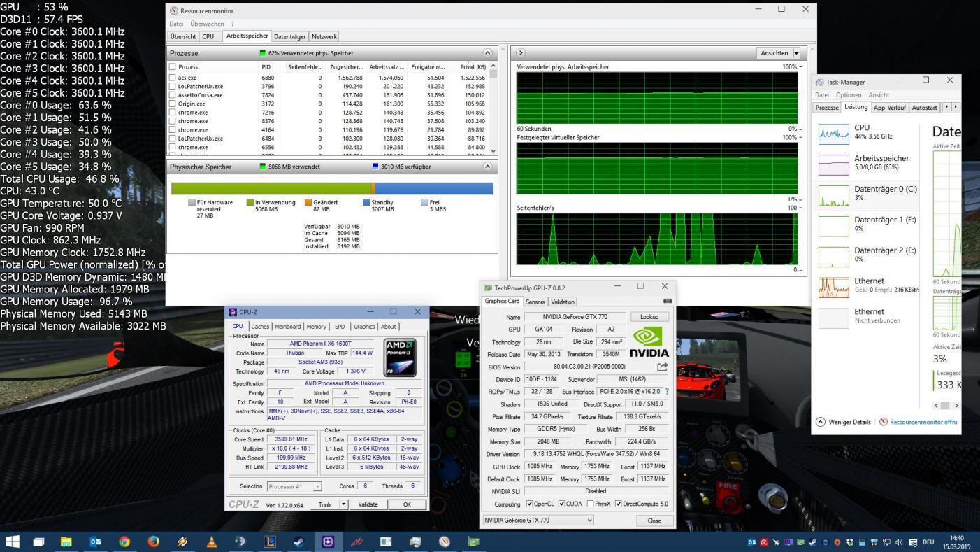980x552 pixels.
Task: Click the Steam icon in system tray
Action: (812, 542)
